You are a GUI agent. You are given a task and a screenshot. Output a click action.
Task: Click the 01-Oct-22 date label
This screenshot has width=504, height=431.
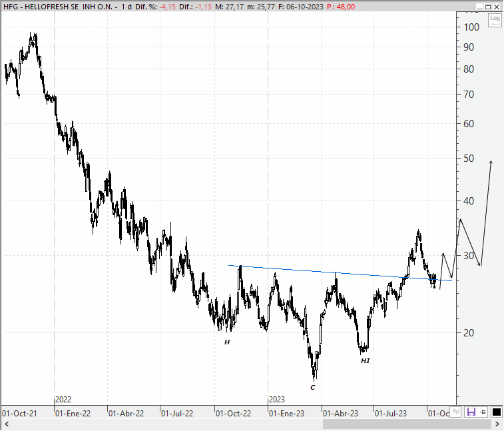tap(233, 413)
